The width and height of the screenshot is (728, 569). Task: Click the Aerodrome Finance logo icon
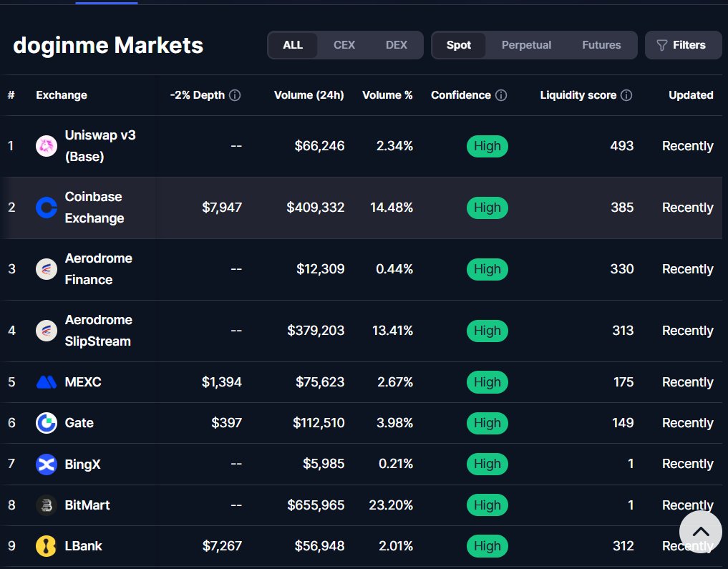point(47,269)
